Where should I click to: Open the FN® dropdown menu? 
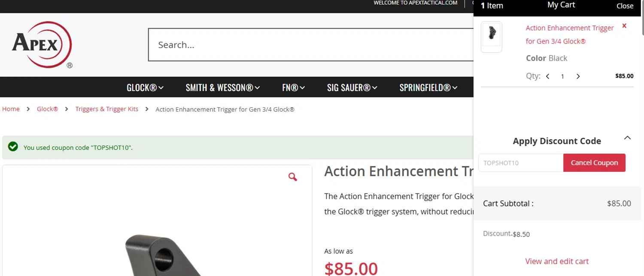point(294,88)
